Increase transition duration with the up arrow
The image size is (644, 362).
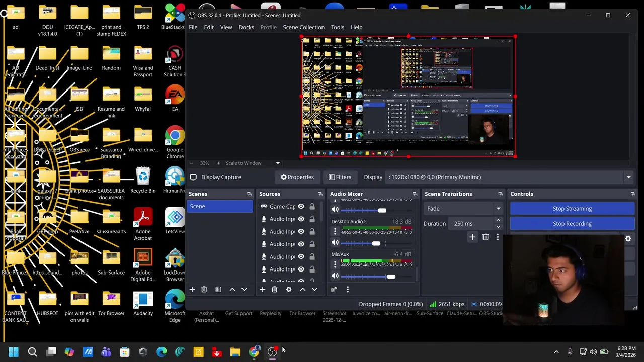pos(498,221)
